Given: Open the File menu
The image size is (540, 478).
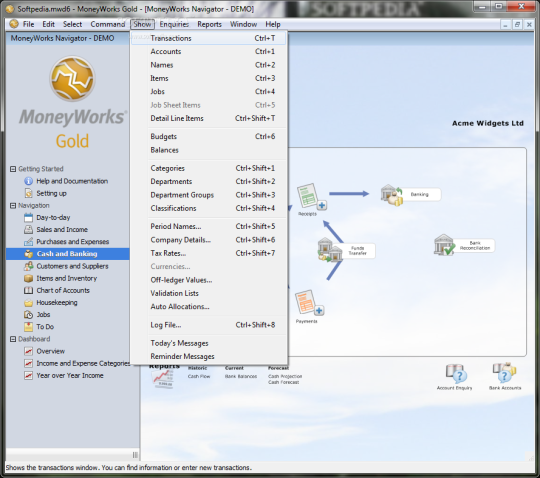Looking at the screenshot, I should pos(29,24).
